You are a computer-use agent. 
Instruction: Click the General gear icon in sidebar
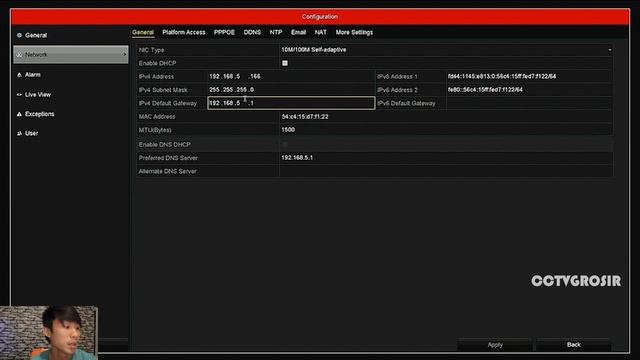click(19, 36)
